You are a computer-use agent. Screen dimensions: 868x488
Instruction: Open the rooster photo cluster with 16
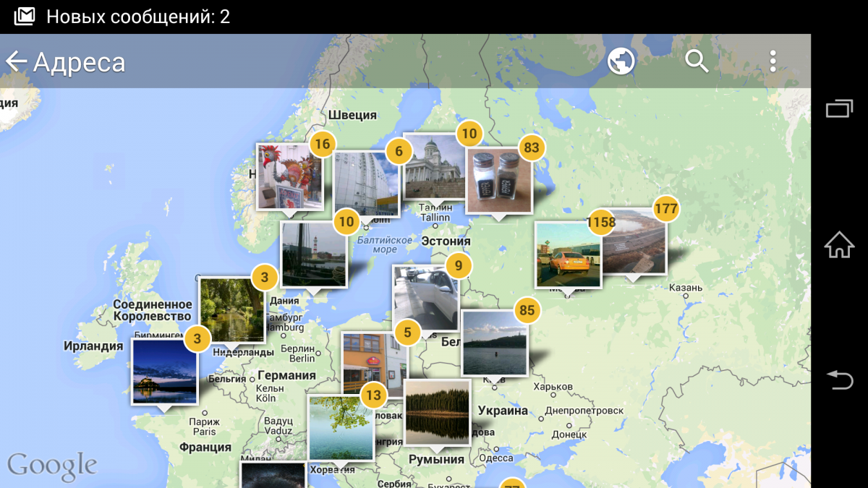click(290, 176)
